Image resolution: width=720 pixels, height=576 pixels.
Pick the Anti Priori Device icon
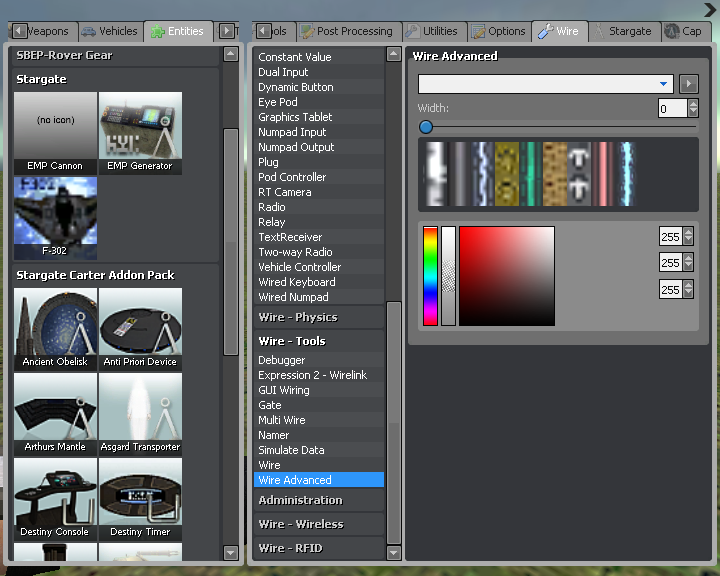point(140,323)
